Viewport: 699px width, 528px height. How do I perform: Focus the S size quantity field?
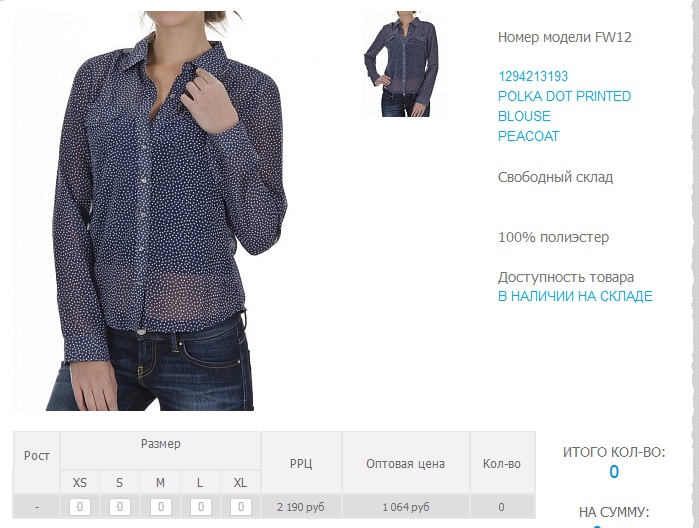click(120, 507)
